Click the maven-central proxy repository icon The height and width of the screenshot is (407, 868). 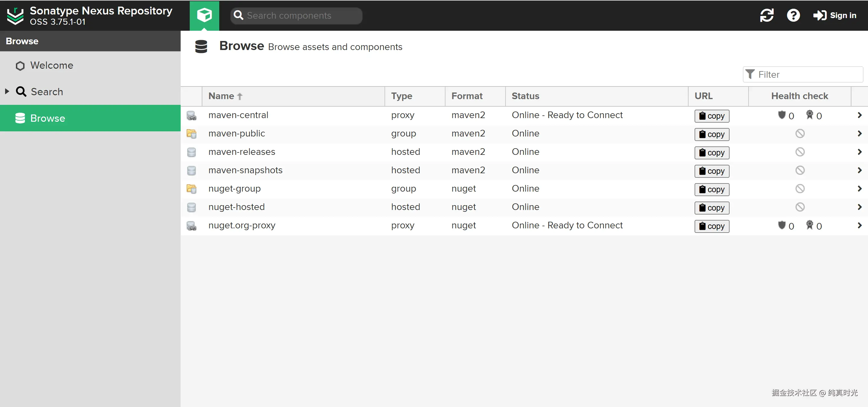(192, 115)
